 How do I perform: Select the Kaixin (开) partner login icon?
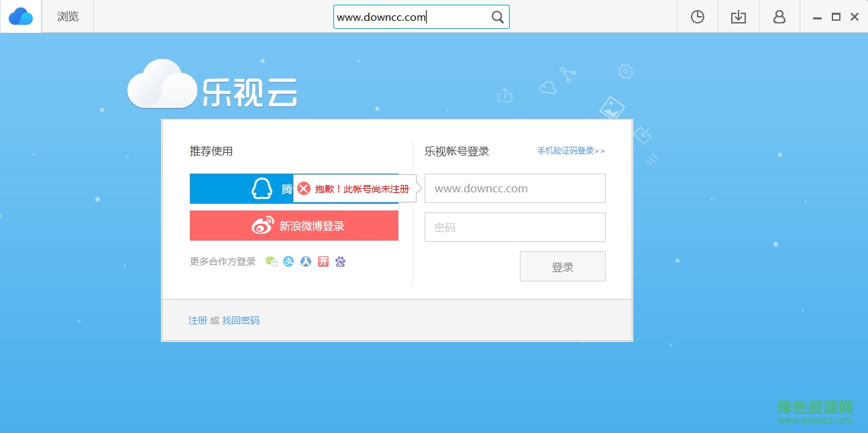(323, 261)
